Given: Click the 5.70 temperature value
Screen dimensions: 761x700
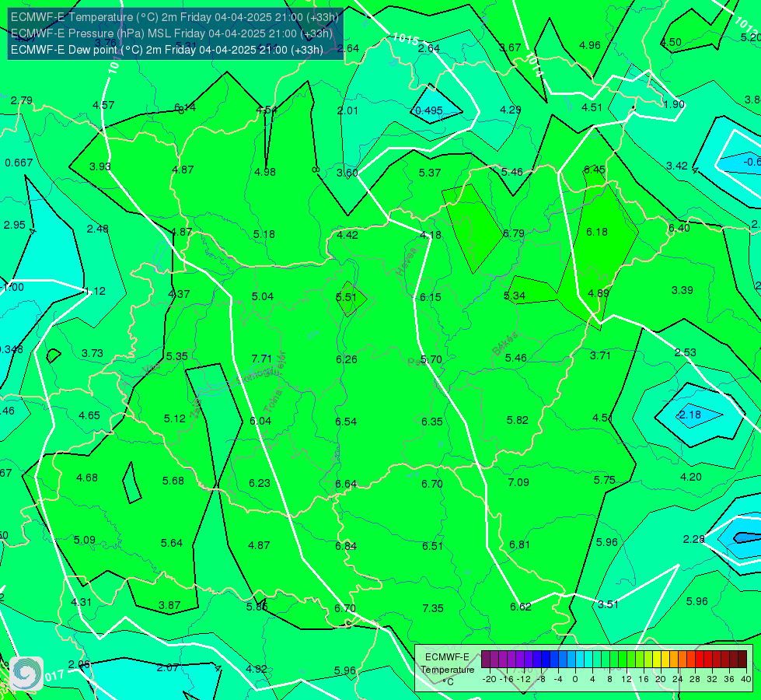Looking at the screenshot, I should coord(431,359).
